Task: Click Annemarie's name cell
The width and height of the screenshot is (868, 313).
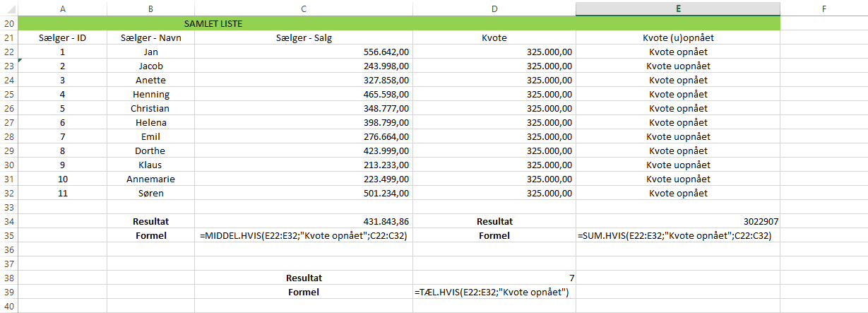Action: click(x=150, y=179)
